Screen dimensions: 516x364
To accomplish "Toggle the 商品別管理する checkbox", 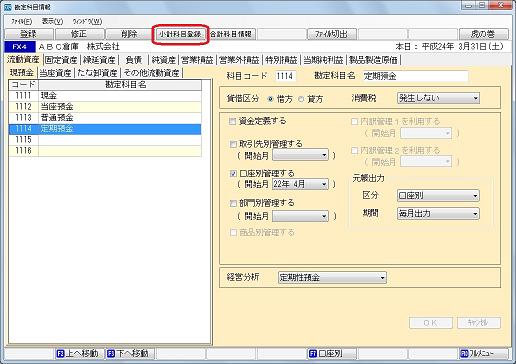I will point(233,232).
